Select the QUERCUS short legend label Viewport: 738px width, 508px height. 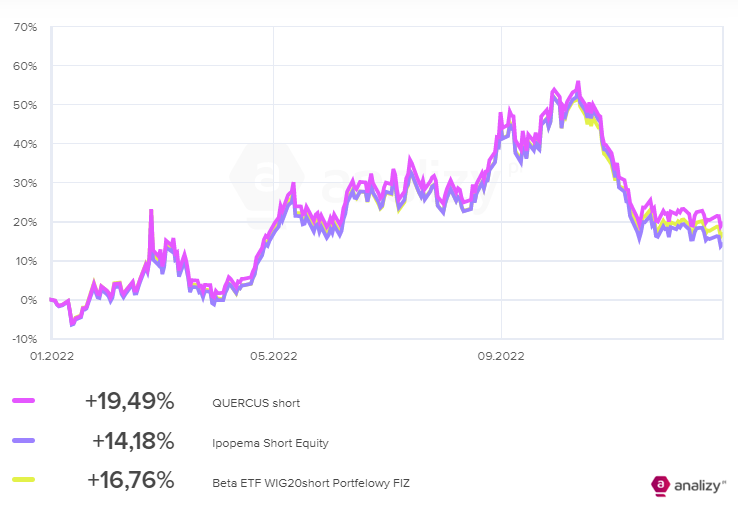[256, 403]
